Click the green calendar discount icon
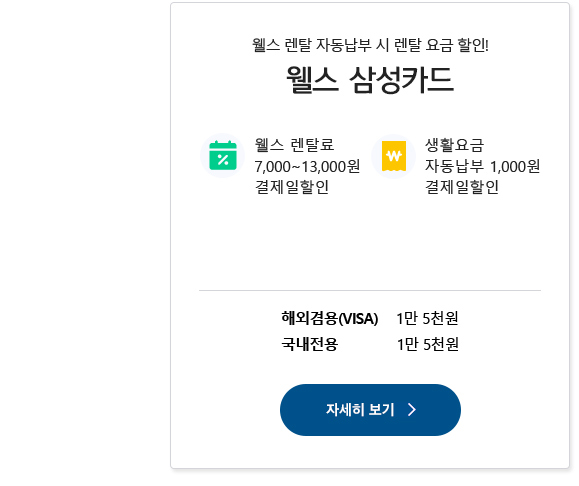579x486 pixels. (x=223, y=156)
